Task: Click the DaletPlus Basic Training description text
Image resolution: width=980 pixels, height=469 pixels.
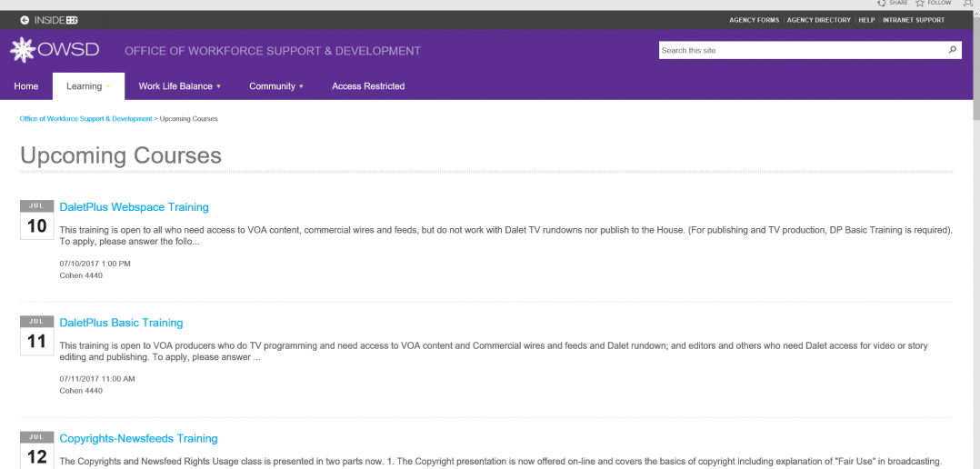Action: coord(494,352)
